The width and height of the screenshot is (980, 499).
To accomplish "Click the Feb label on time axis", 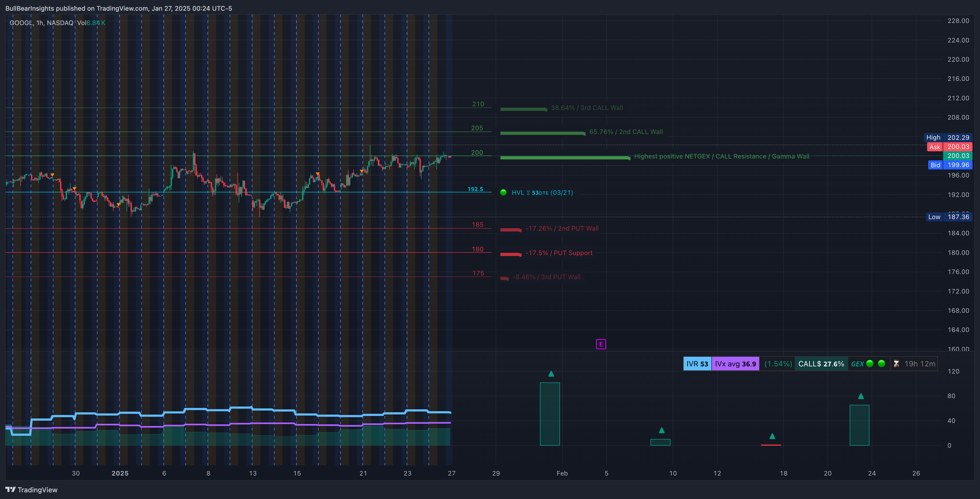I will point(562,473).
